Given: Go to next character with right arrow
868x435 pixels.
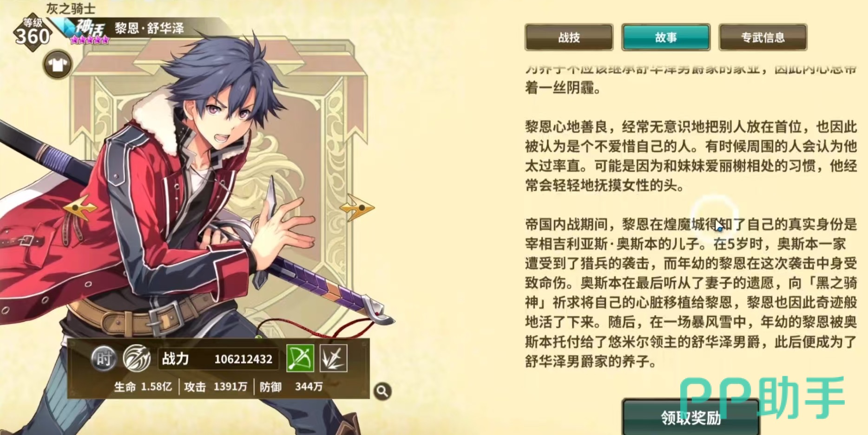Looking at the screenshot, I should (x=357, y=208).
